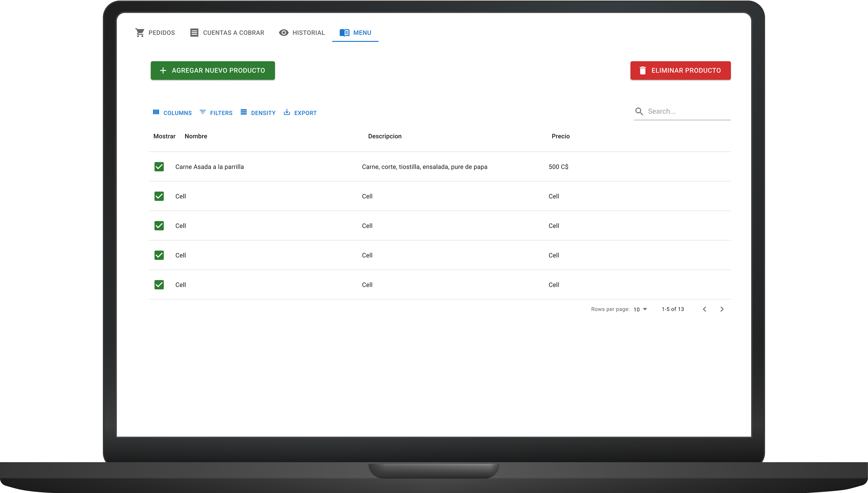Click the plus icon on Agregar Nuevo Producto
Screen dimensions: 868x493
coord(163,70)
